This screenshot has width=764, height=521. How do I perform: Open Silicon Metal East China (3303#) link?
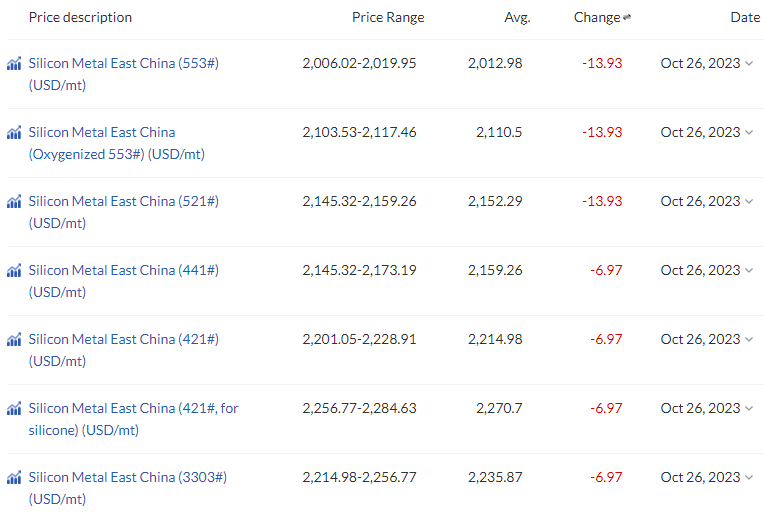click(x=128, y=488)
